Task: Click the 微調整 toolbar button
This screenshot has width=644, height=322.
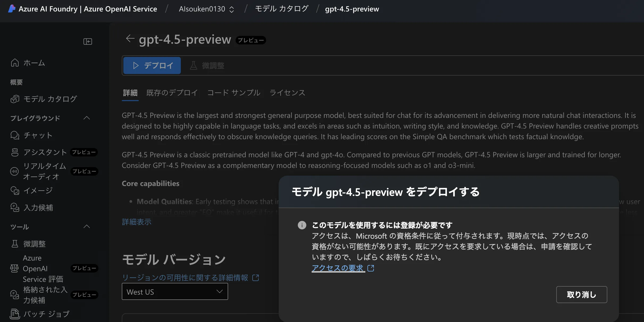Action: coord(207,65)
